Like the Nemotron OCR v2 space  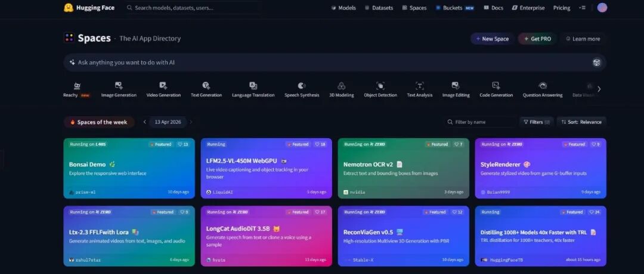[458, 144]
